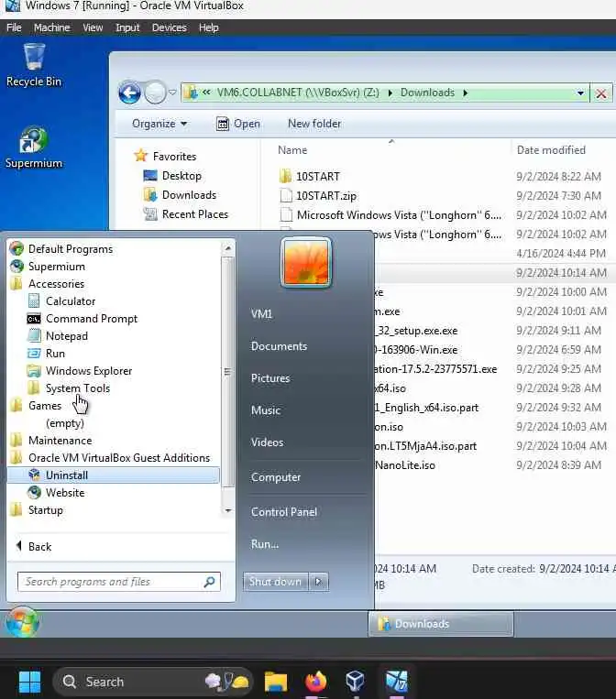Open the address bar history dropdown arrow
The width and height of the screenshot is (616, 699).
tap(580, 93)
